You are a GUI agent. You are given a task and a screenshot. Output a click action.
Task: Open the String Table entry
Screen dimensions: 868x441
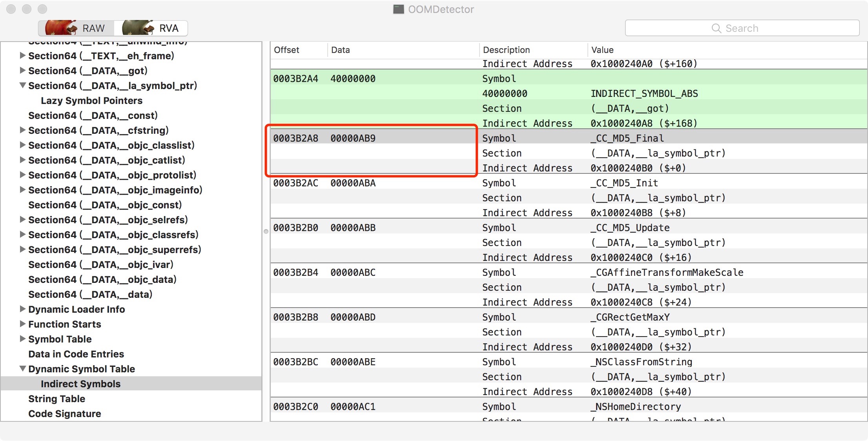tap(57, 399)
